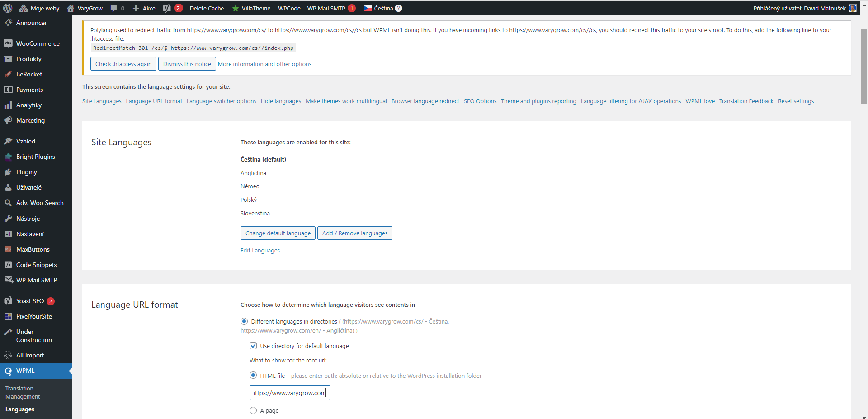Image resolution: width=868 pixels, height=419 pixels.
Task: Open the Produkty sidebar icon
Action: [8, 59]
